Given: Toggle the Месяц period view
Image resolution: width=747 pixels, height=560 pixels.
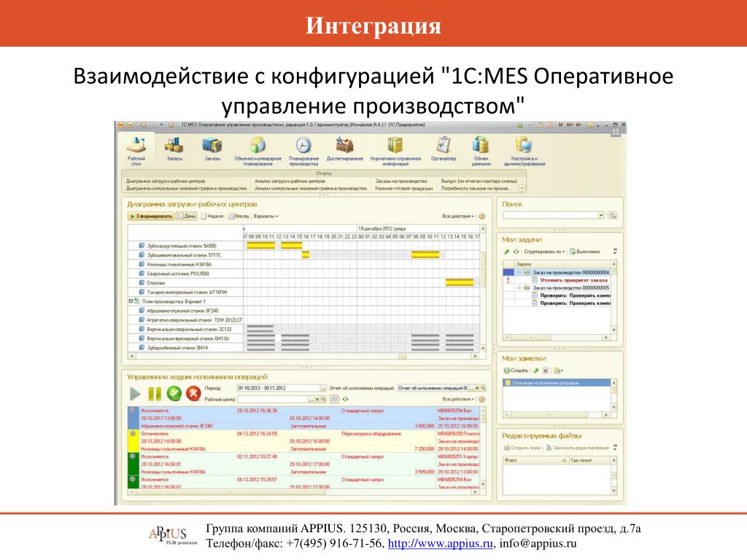Looking at the screenshot, I should pyautogui.click(x=239, y=216).
